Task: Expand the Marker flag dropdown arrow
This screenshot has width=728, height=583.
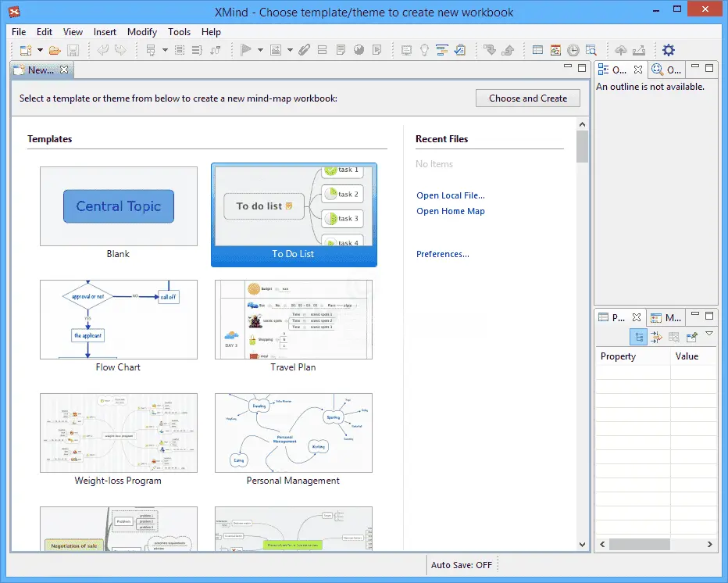Action: [260, 50]
